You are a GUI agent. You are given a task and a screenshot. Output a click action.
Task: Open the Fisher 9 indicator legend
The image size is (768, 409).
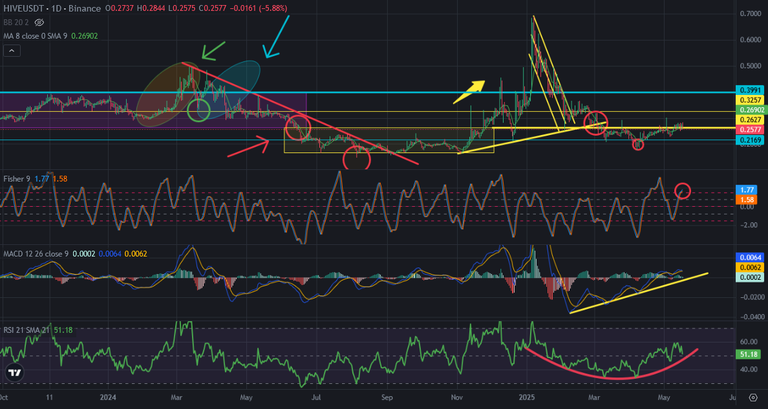[16, 179]
